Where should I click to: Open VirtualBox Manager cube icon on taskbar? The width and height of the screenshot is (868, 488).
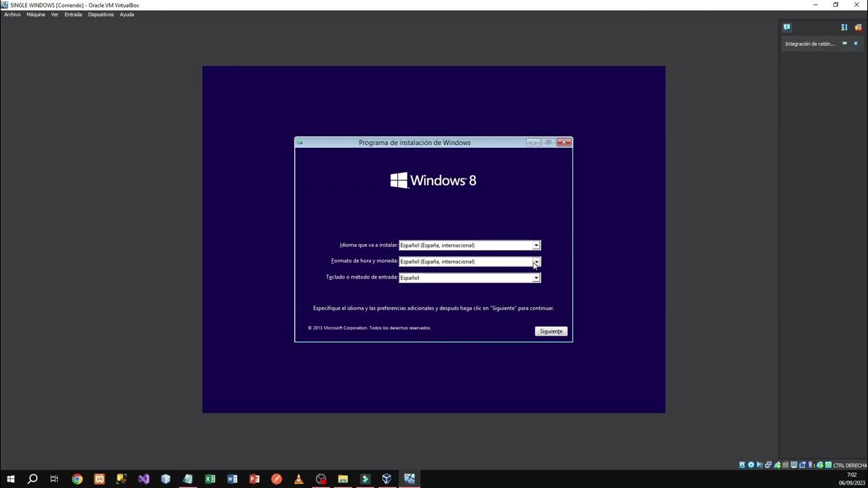387,479
